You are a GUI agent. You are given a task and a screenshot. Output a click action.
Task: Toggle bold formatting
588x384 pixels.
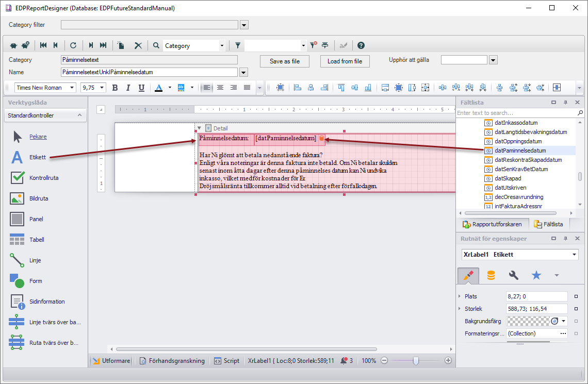pyautogui.click(x=115, y=88)
